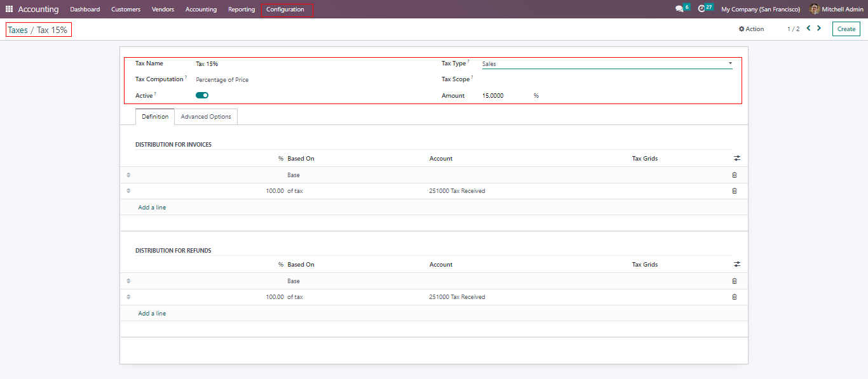This screenshot has height=379, width=868.
Task: Open the Action gear menu
Action: click(751, 29)
